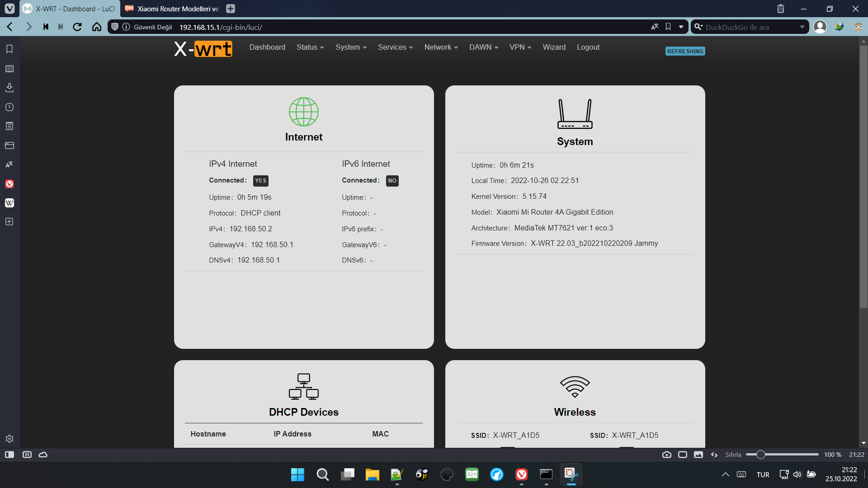Click the page vertical scrollbar
The height and width of the screenshot is (488, 868).
[x=863, y=177]
